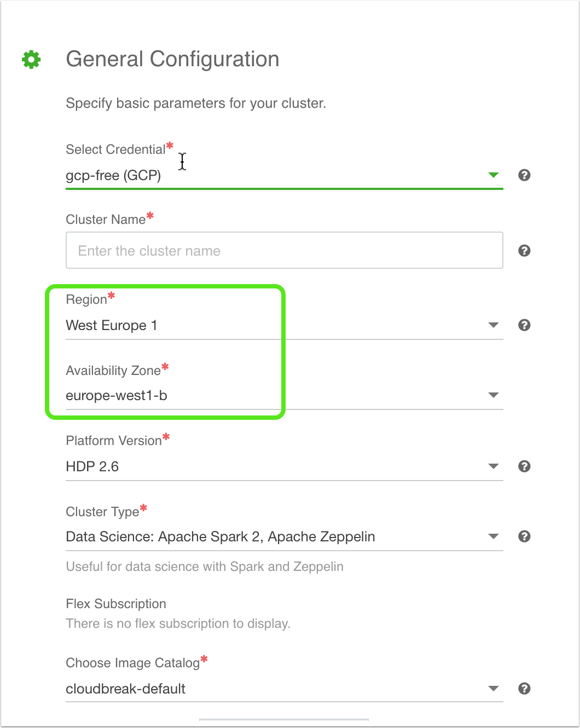Open the Availability Zone dropdown
580x728 pixels.
(x=494, y=395)
